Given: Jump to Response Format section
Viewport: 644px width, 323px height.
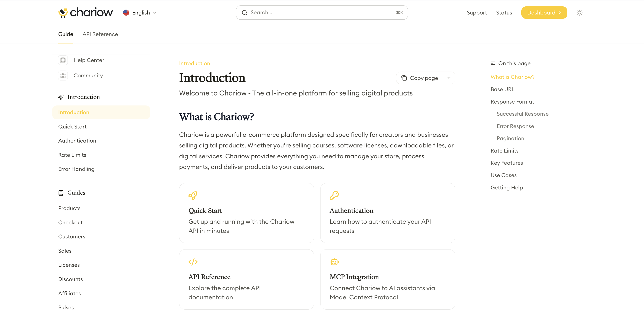Looking at the screenshot, I should coord(512,102).
